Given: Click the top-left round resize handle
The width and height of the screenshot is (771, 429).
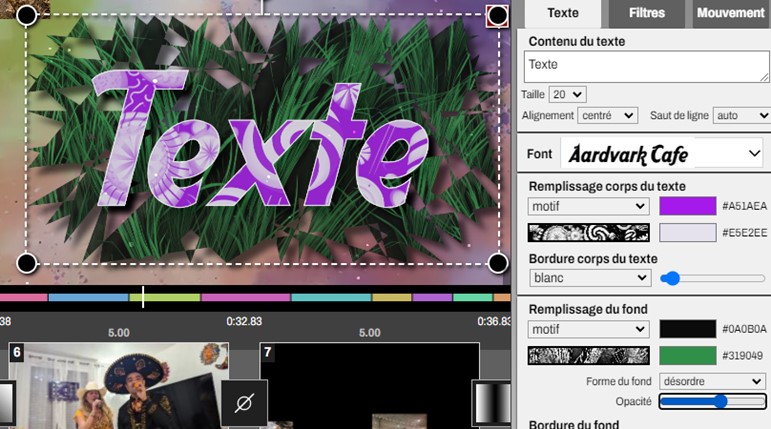Looking at the screenshot, I should 27,16.
